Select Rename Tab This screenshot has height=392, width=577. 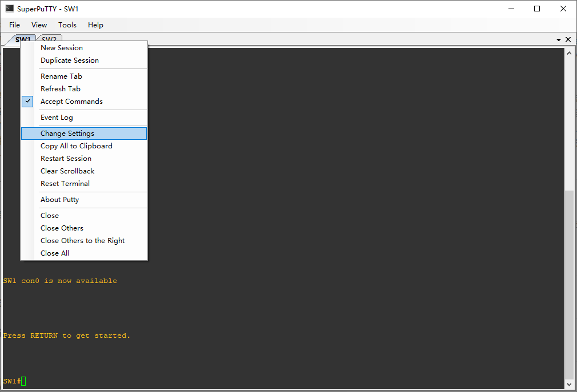(x=85, y=76)
